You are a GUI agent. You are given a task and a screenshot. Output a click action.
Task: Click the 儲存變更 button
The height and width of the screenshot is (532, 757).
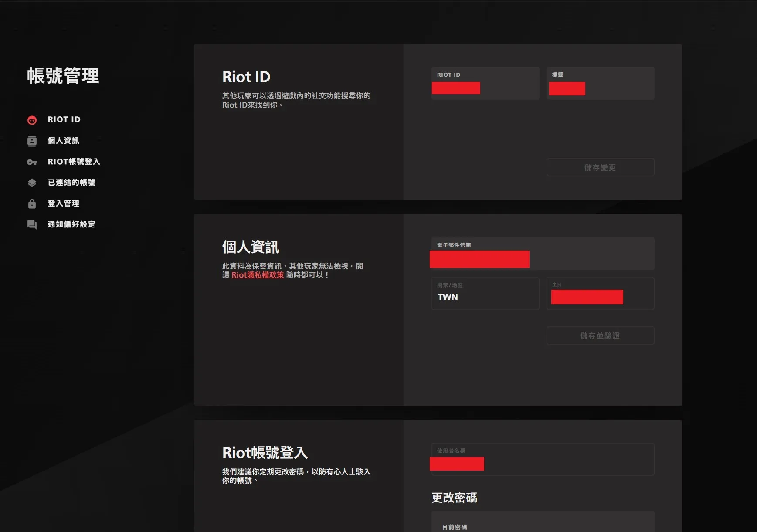pos(600,167)
